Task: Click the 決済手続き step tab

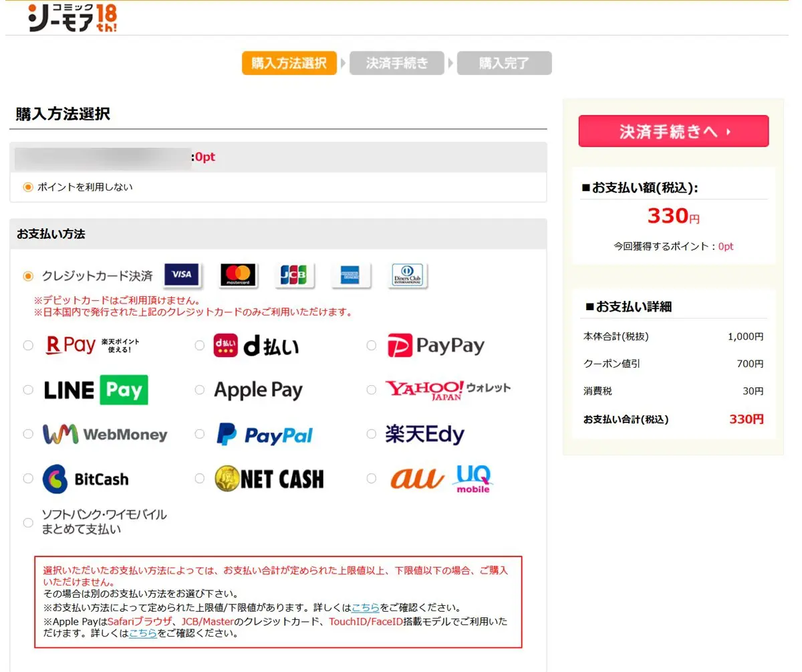Action: click(x=397, y=64)
